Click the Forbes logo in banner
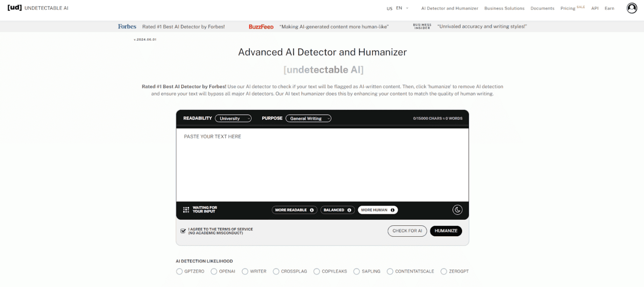This screenshot has width=644, height=287. click(127, 26)
